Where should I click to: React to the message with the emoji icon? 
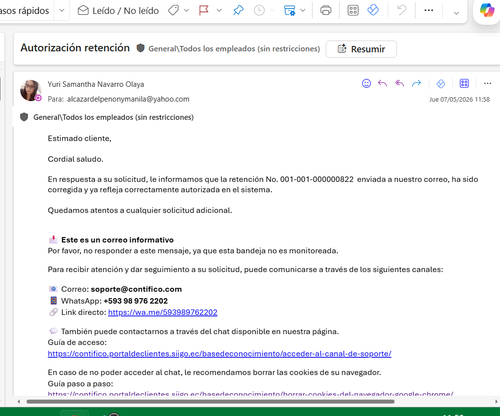pos(366,83)
